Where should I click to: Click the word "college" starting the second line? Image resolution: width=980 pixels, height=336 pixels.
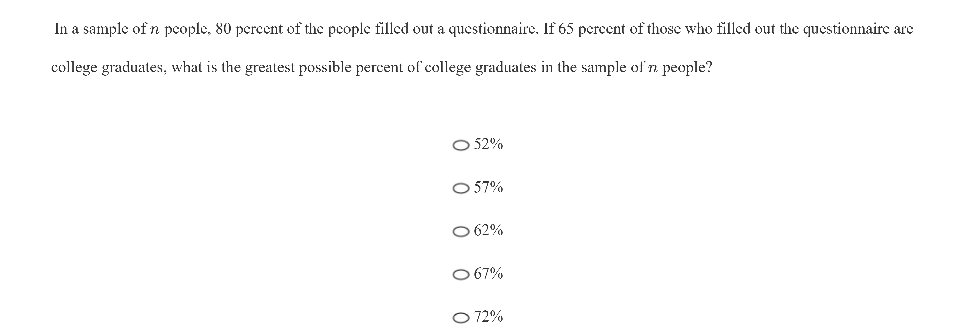click(74, 68)
